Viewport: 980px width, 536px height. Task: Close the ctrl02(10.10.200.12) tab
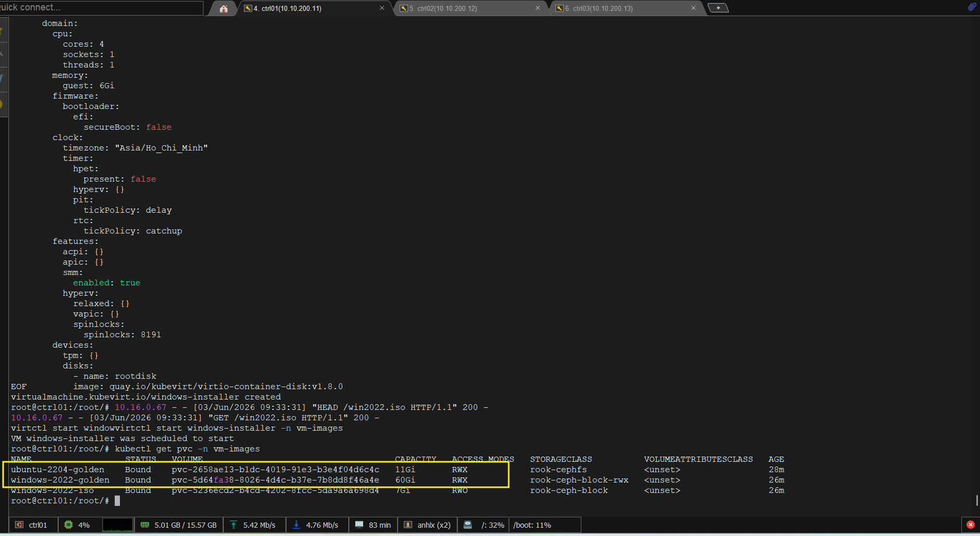tap(538, 8)
